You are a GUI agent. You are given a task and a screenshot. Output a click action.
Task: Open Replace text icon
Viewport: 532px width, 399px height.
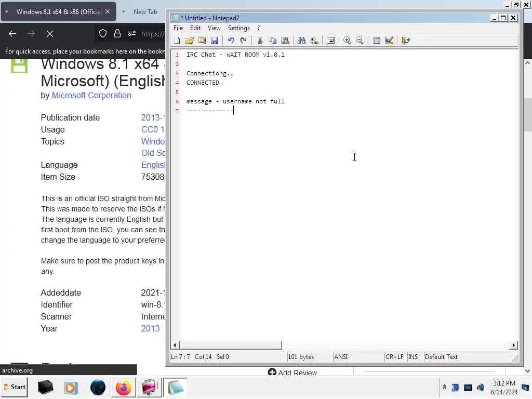pyautogui.click(x=314, y=41)
